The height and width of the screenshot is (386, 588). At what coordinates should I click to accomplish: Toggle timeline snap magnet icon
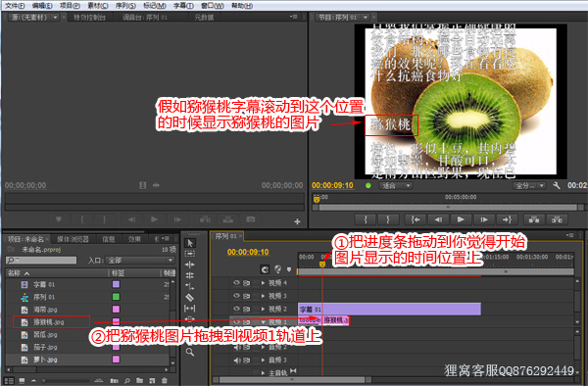pyautogui.click(x=265, y=269)
